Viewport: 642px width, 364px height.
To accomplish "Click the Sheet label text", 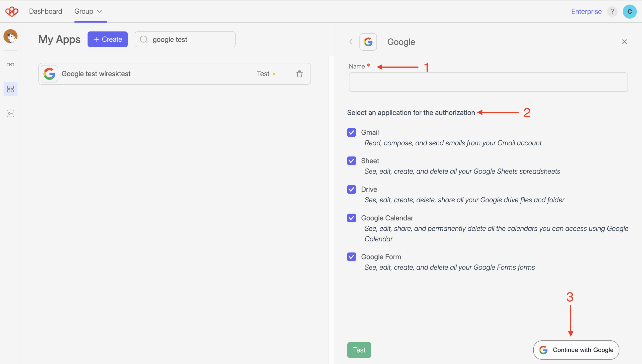I will pyautogui.click(x=370, y=161).
